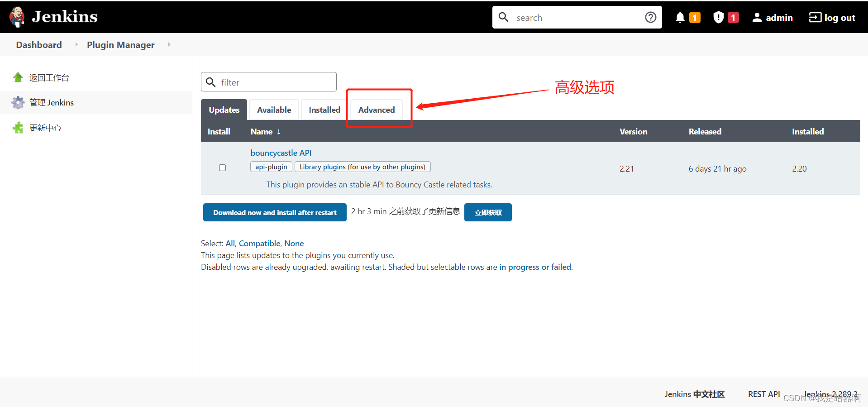Click the green up arrow icon for 返回工作台
868x407 pixels.
click(x=18, y=77)
